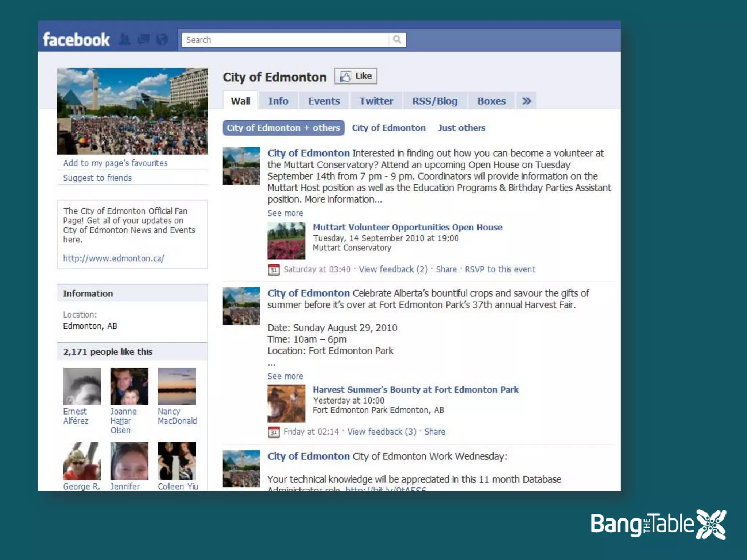Open the messages icon in header
Viewport: 747px width, 560px height.
(x=144, y=39)
